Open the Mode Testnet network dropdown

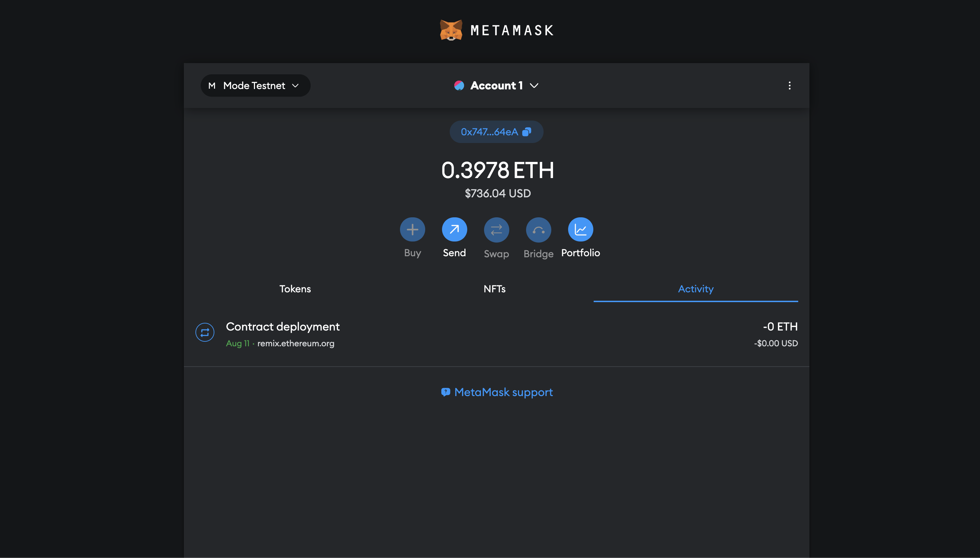[x=255, y=86]
